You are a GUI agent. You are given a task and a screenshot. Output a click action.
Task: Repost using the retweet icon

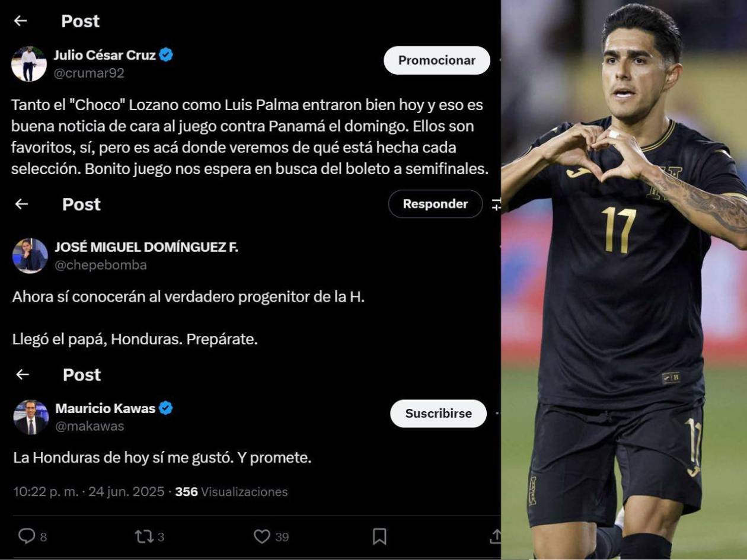point(143,536)
